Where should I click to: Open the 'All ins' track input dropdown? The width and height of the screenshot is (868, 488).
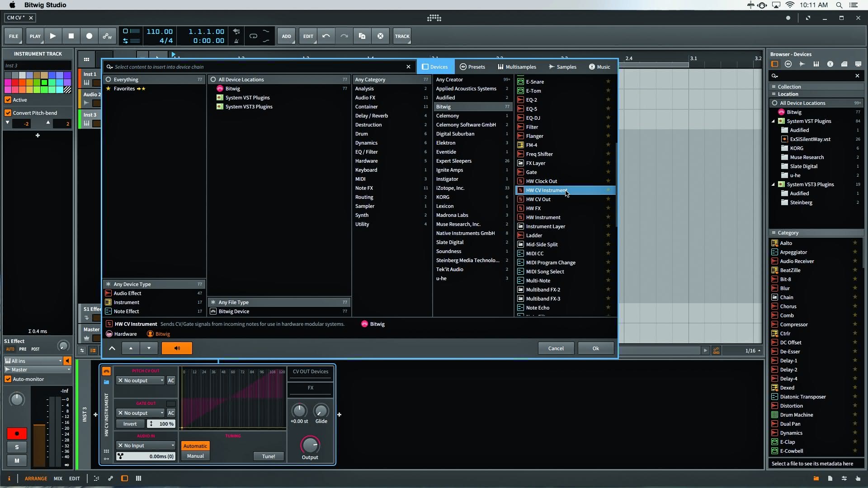click(33, 361)
